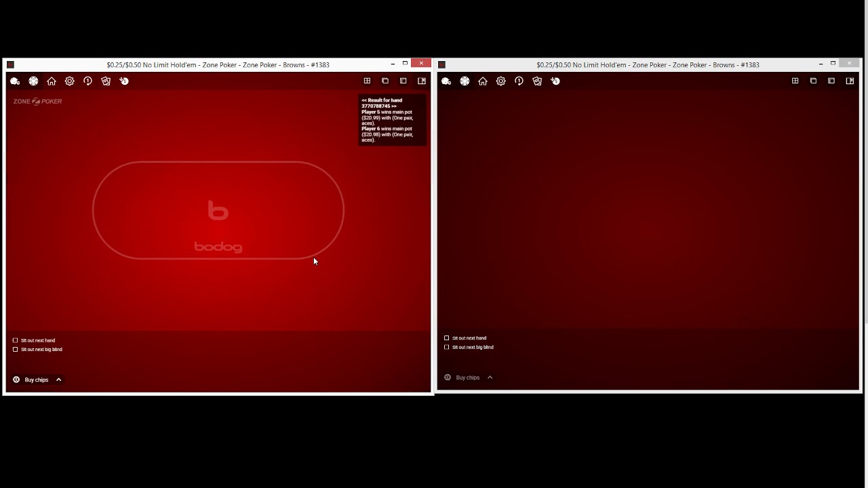868x488 pixels.
Task: Minimize the left poker window
Action: (x=393, y=64)
